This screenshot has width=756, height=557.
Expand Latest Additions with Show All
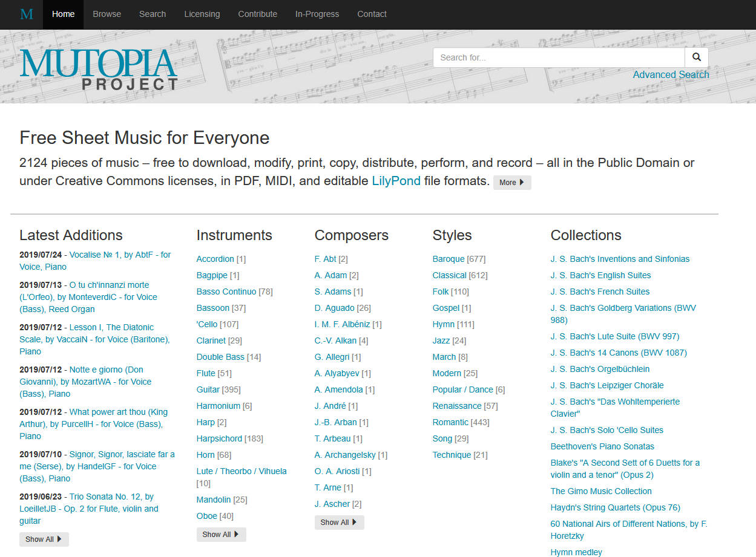[x=44, y=539]
